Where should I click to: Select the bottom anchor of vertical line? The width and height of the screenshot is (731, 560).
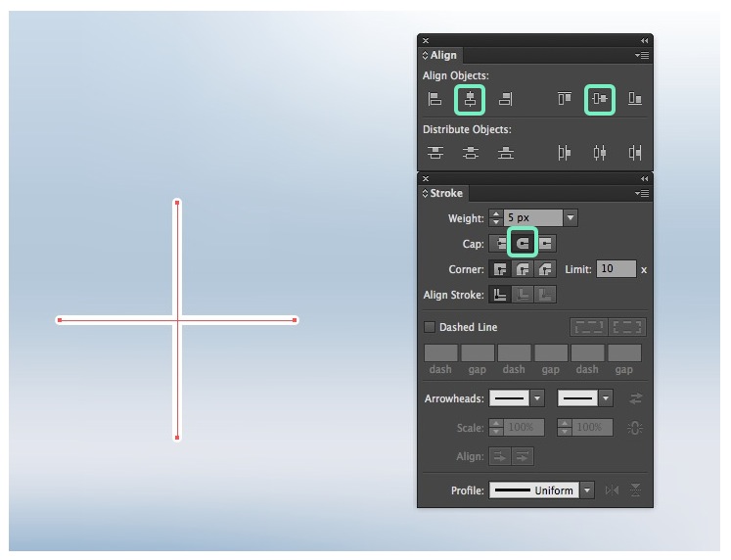click(x=177, y=438)
